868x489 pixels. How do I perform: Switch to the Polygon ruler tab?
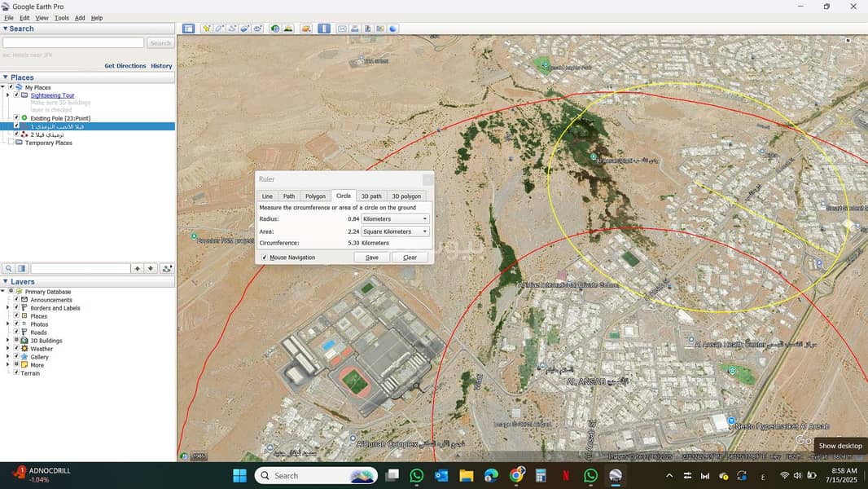[315, 196]
